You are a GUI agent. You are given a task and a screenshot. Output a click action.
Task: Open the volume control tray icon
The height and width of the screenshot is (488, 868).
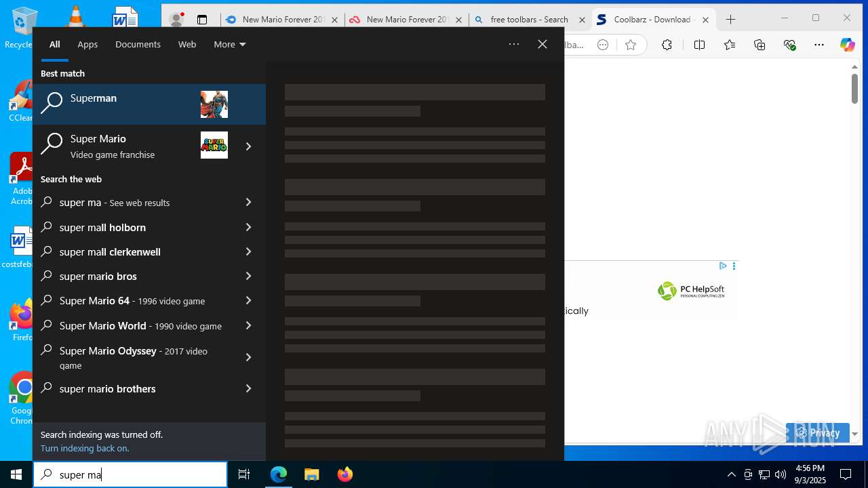pos(781,474)
